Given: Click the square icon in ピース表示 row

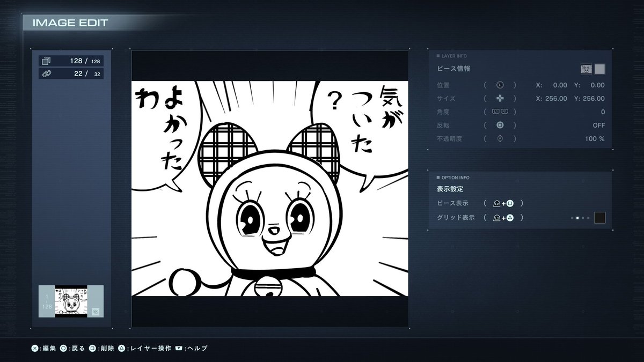Looking at the screenshot, I should pyautogui.click(x=510, y=203).
